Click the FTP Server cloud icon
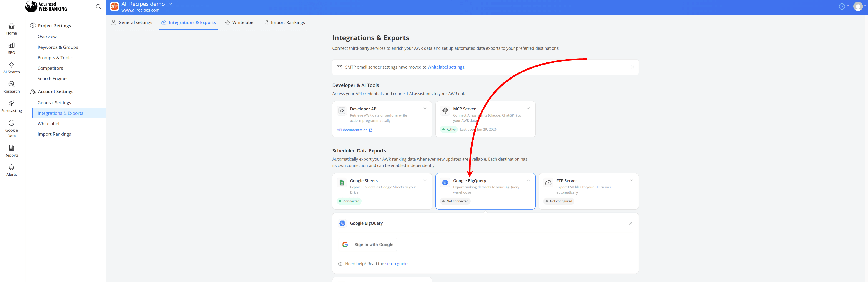868x282 pixels. pyautogui.click(x=548, y=183)
